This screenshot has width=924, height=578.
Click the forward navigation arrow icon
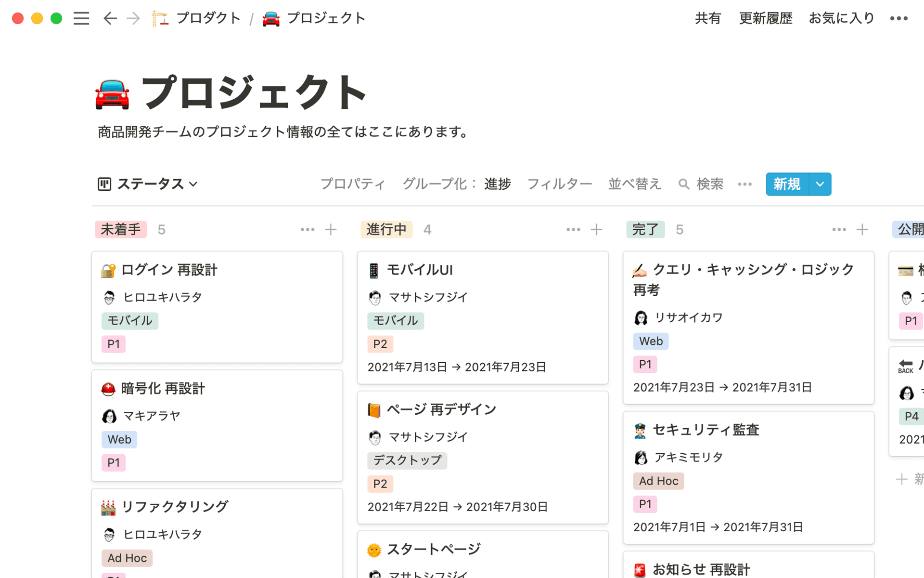pos(133,18)
